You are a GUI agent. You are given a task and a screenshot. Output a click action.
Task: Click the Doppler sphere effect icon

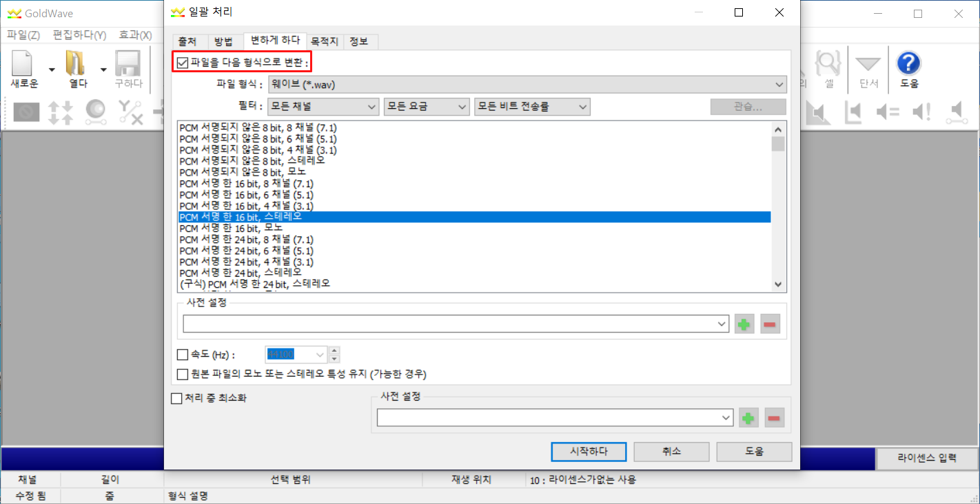tap(95, 112)
